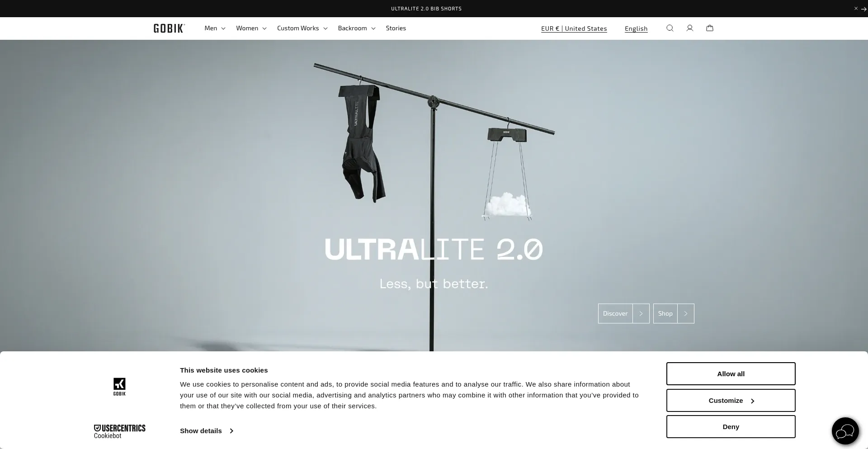The width and height of the screenshot is (868, 449).
Task: Go to the Stories page
Action: tap(396, 28)
